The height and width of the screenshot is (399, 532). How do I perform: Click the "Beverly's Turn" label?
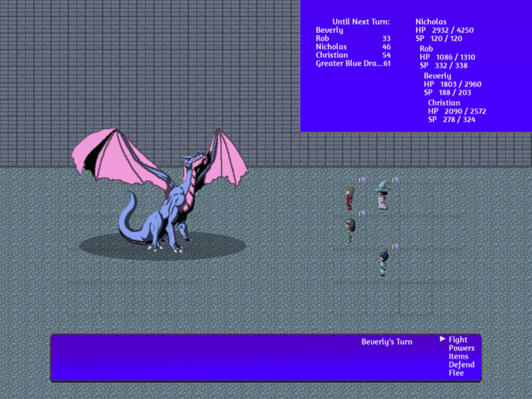pos(387,342)
